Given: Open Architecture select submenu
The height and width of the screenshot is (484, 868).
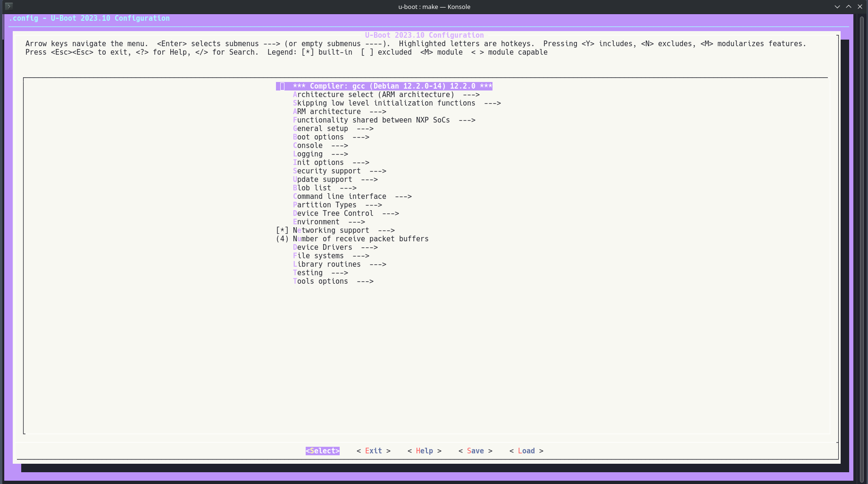Looking at the screenshot, I should 386,95.
